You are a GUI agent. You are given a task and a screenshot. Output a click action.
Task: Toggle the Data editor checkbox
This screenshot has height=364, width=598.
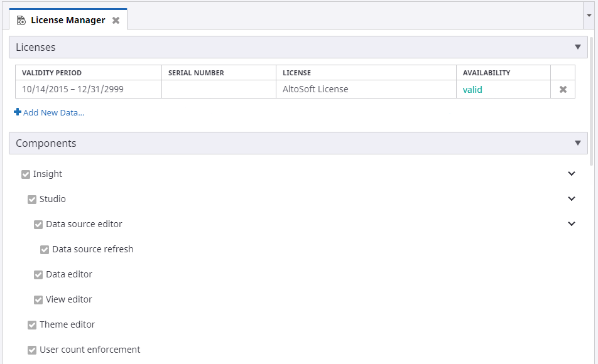pos(38,275)
